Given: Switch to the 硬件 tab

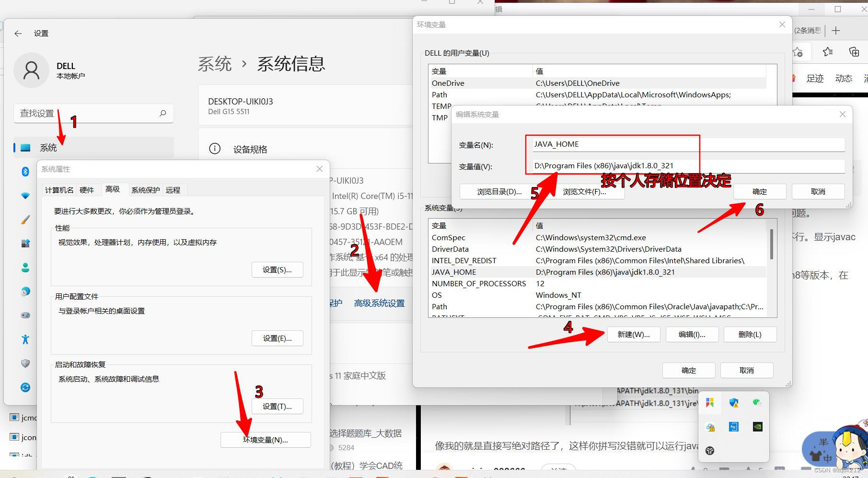Looking at the screenshot, I should point(88,189).
